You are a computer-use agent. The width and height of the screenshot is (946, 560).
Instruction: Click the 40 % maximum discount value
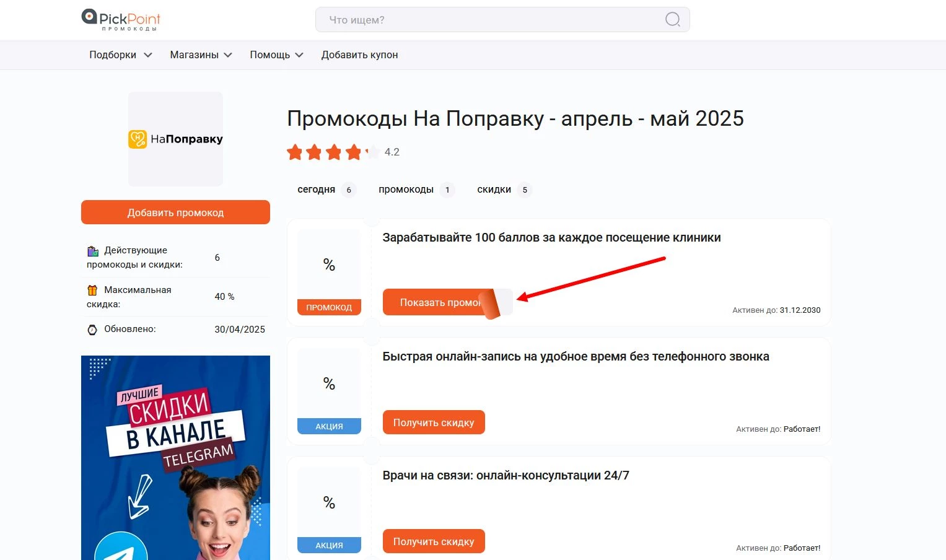(224, 297)
